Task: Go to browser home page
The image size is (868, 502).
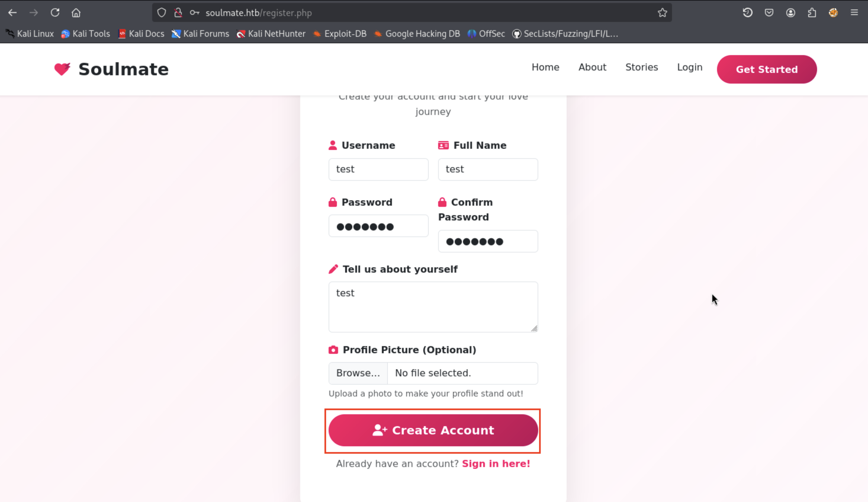Action: (76, 13)
